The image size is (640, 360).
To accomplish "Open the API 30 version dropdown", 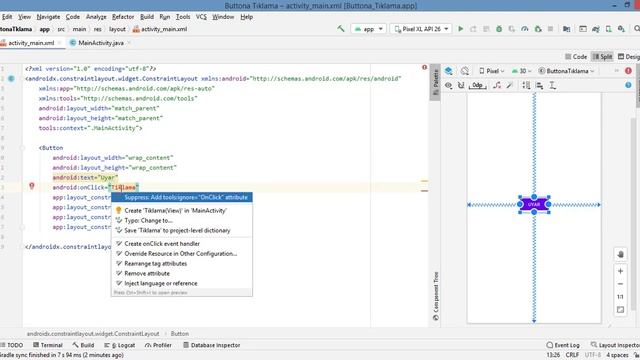I will [521, 71].
